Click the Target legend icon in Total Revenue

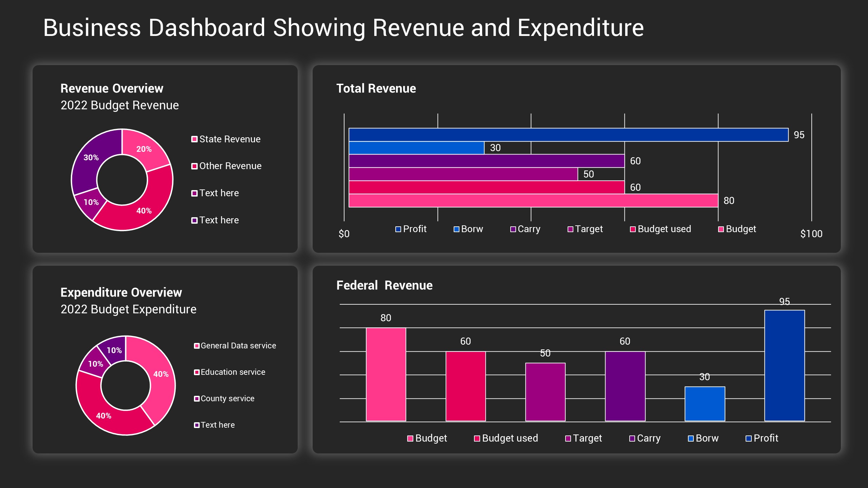(x=571, y=229)
